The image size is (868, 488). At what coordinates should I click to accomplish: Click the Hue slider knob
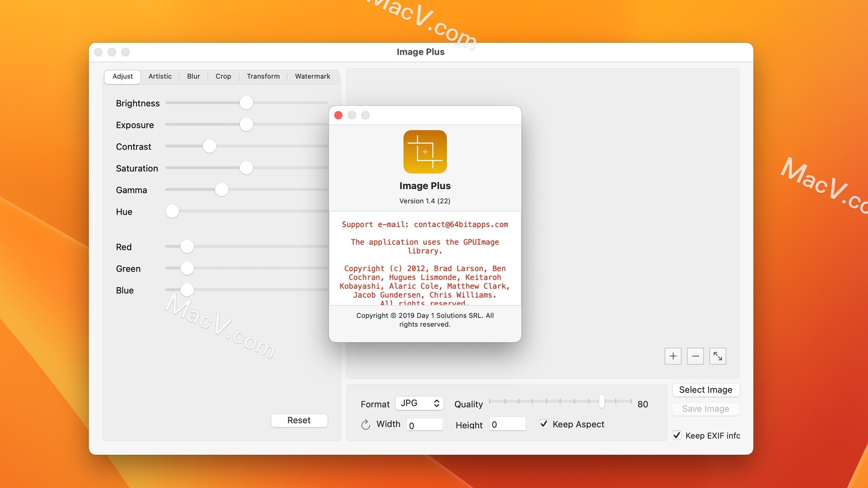tap(172, 211)
